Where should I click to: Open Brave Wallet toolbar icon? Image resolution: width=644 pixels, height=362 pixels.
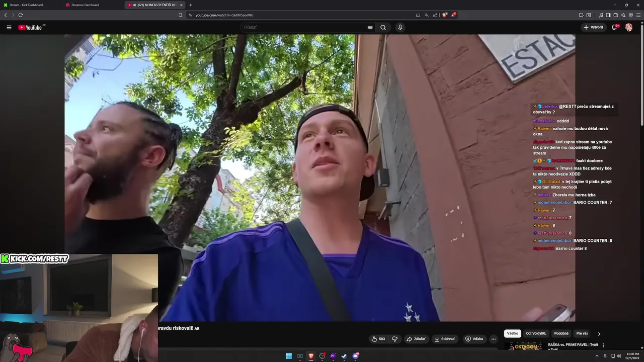tap(616, 15)
